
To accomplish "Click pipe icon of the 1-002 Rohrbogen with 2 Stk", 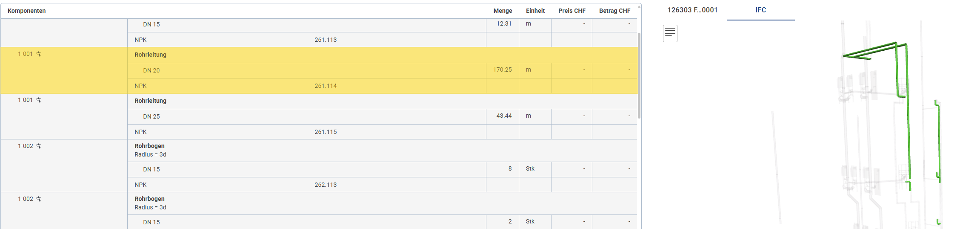I will click(x=39, y=199).
